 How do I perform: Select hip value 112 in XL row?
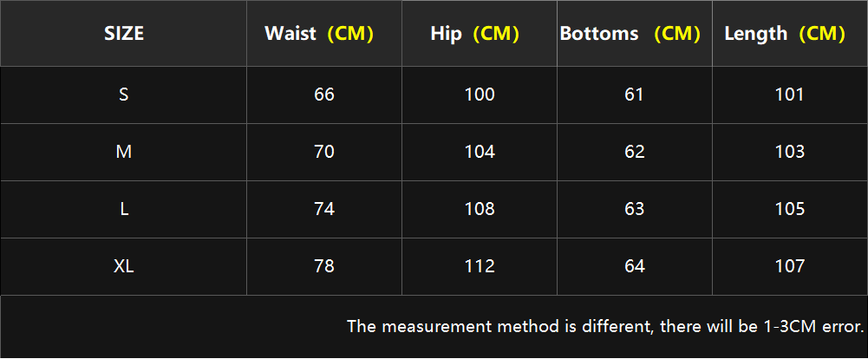(x=480, y=266)
